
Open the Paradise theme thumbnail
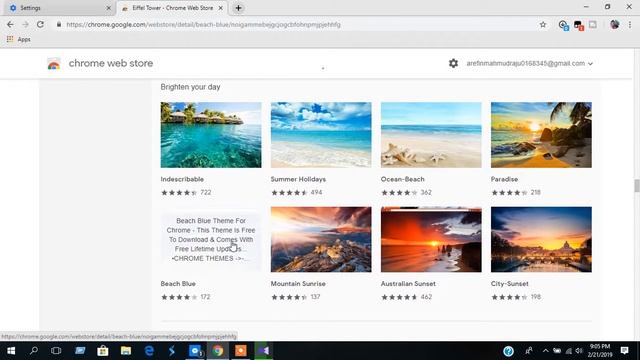coord(541,135)
